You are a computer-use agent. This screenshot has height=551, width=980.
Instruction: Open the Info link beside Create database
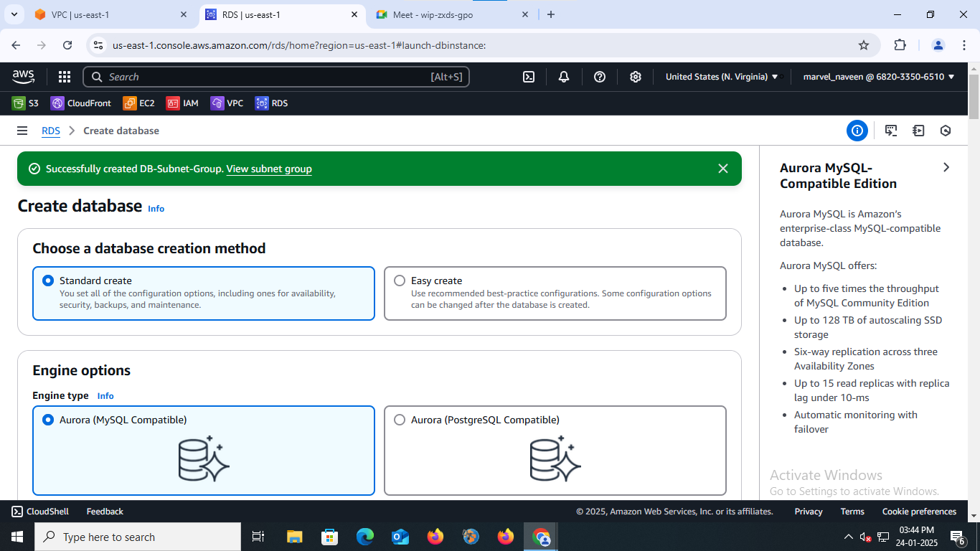[156, 209]
